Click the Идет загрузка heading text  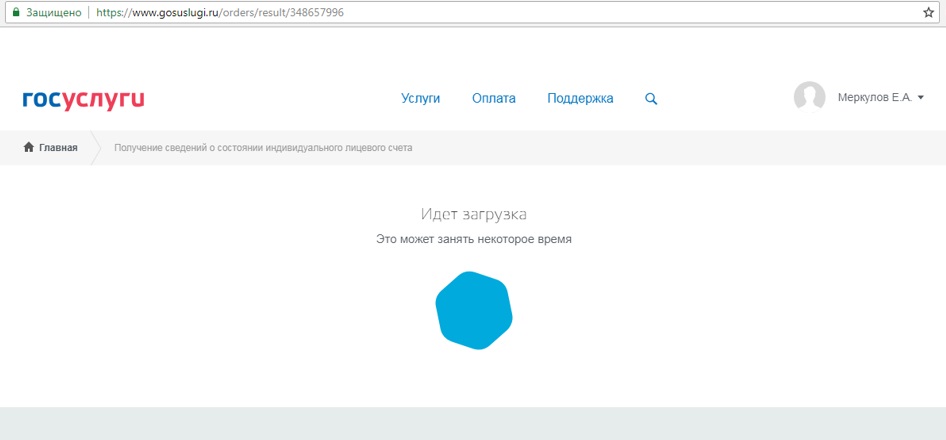pos(473,215)
